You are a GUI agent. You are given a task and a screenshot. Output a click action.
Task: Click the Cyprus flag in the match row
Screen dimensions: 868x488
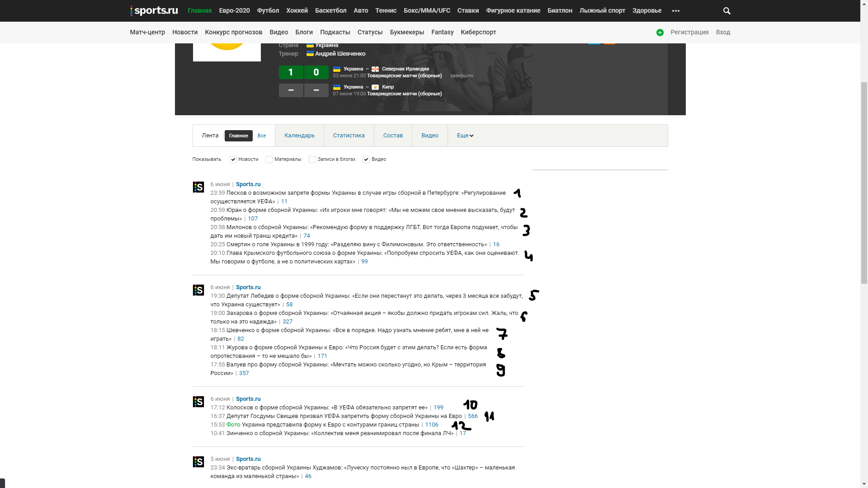[375, 87]
